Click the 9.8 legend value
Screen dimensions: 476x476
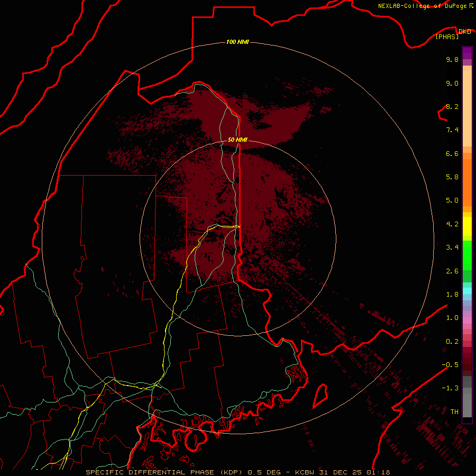click(x=452, y=59)
